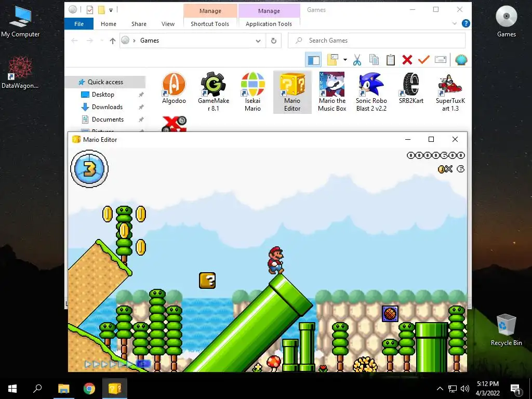
Task: Click the Mario Editor taskbar button
Action: click(x=115, y=389)
